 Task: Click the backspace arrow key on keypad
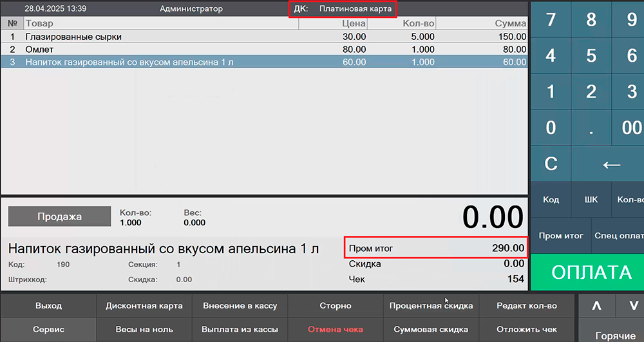pos(611,164)
